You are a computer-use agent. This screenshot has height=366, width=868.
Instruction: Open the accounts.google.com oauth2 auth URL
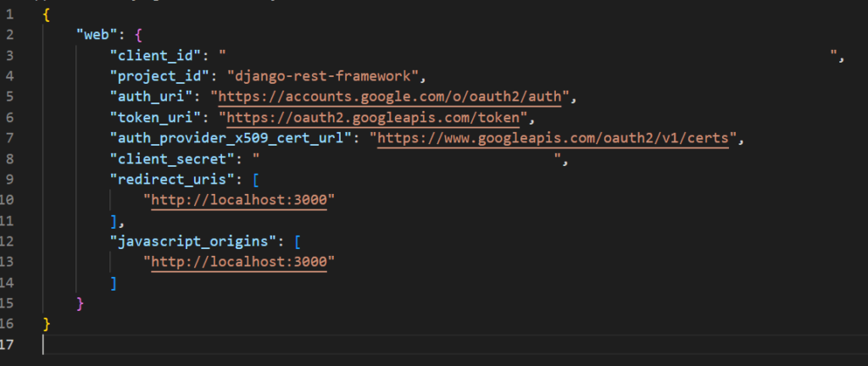[x=390, y=97]
